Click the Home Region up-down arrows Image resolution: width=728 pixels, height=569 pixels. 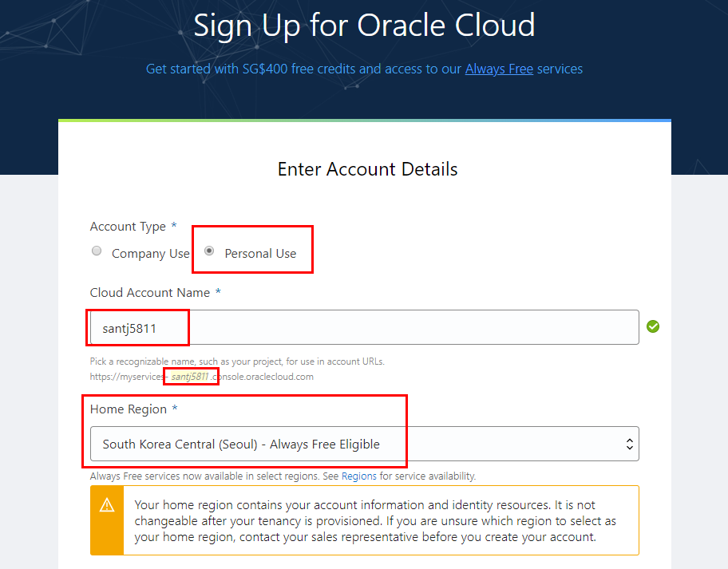(x=630, y=445)
